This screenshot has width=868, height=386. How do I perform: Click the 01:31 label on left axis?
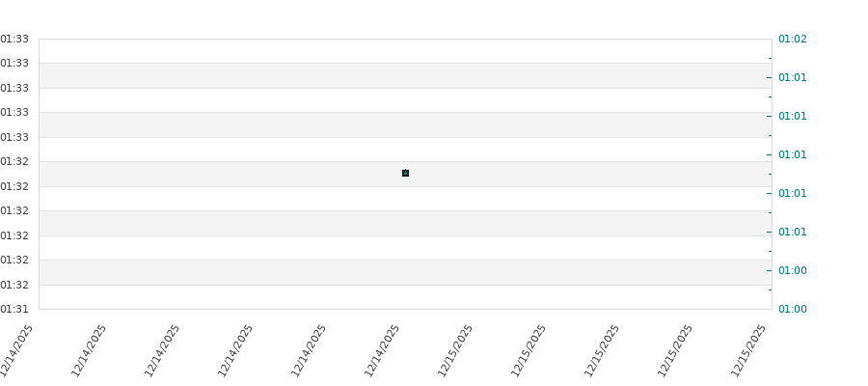coord(14,310)
